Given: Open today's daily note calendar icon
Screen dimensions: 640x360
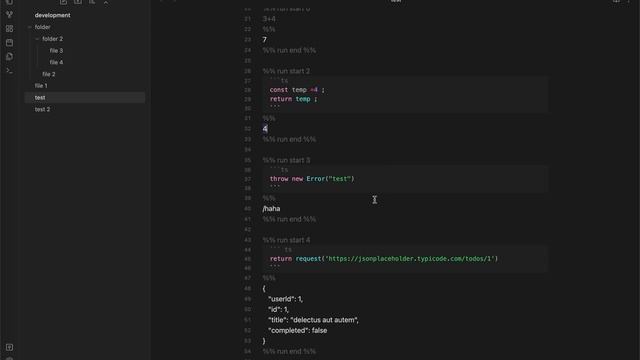Looking at the screenshot, I should tap(9, 42).
